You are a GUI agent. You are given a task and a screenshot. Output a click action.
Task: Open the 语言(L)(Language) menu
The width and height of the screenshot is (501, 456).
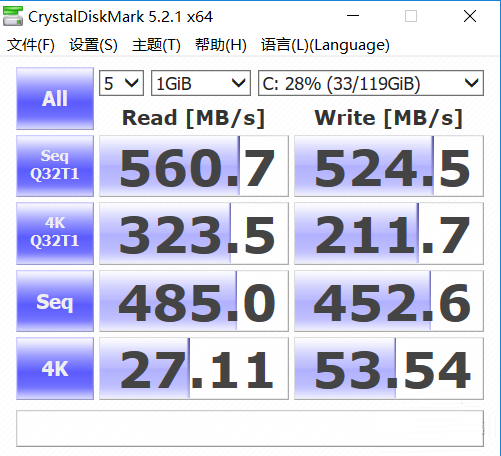click(325, 45)
